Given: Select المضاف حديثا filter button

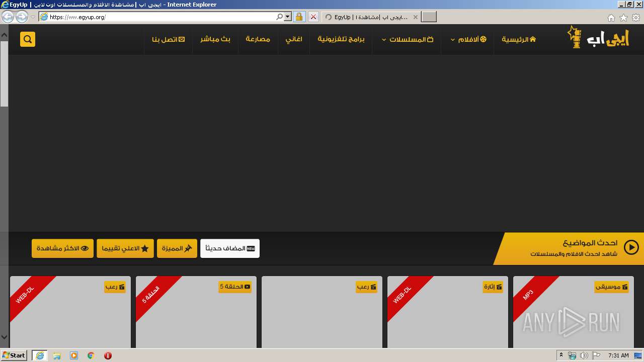Looking at the screenshot, I should tap(230, 248).
